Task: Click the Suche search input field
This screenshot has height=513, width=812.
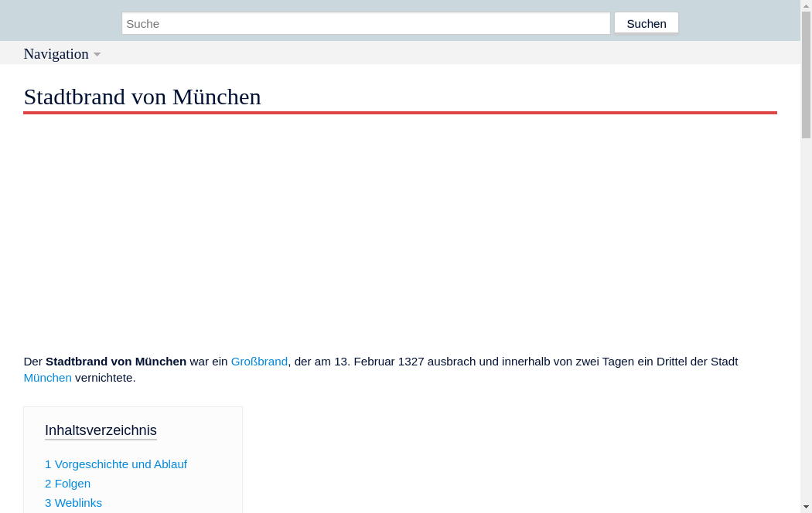Action: [x=365, y=23]
